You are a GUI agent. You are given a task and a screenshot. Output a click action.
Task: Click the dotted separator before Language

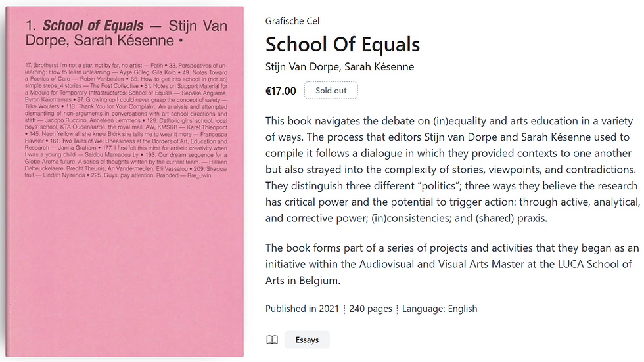[397, 309]
